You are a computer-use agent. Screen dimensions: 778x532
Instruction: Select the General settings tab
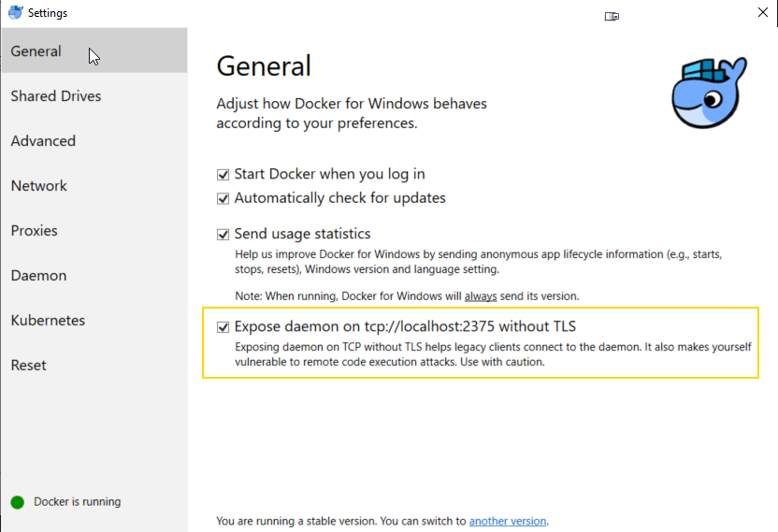pos(36,51)
